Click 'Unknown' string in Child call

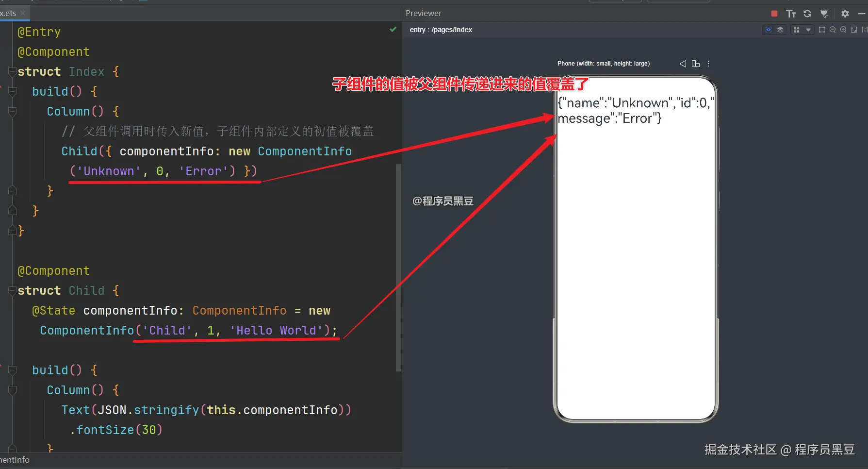point(109,171)
